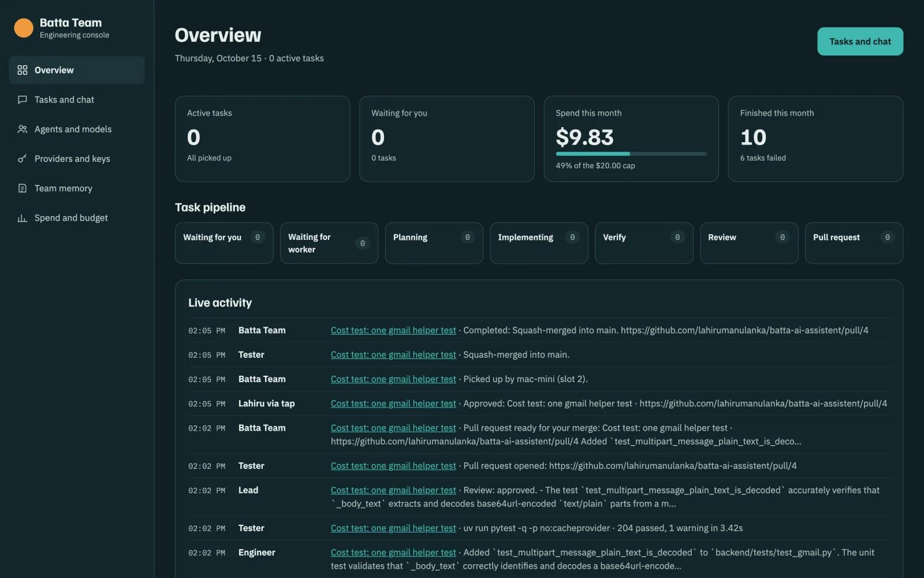Click the Agents and models people icon

coord(23,129)
